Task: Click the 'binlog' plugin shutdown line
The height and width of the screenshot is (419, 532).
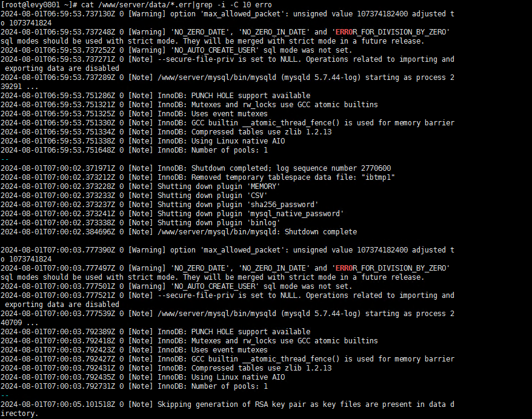Action: (141, 223)
